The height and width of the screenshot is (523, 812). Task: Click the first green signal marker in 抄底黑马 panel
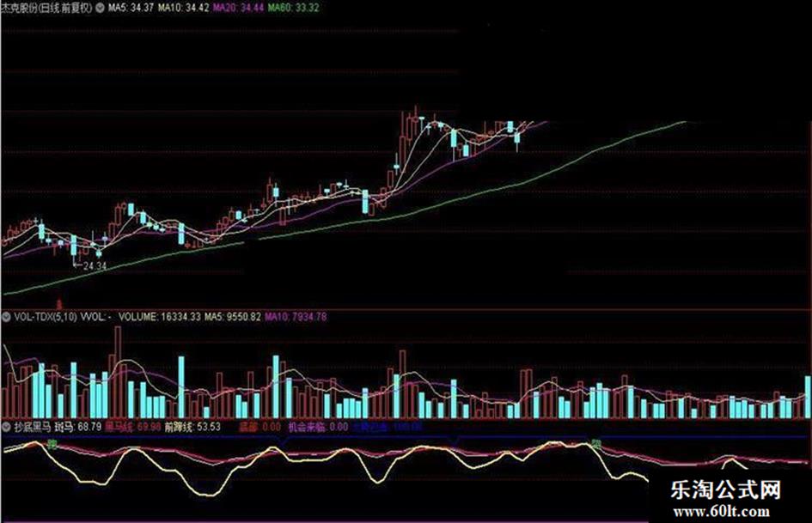click(x=52, y=444)
